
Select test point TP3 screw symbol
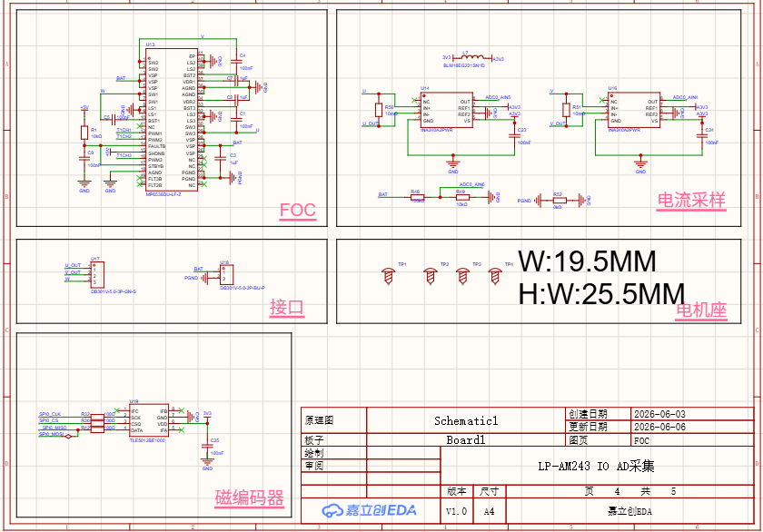(462, 276)
